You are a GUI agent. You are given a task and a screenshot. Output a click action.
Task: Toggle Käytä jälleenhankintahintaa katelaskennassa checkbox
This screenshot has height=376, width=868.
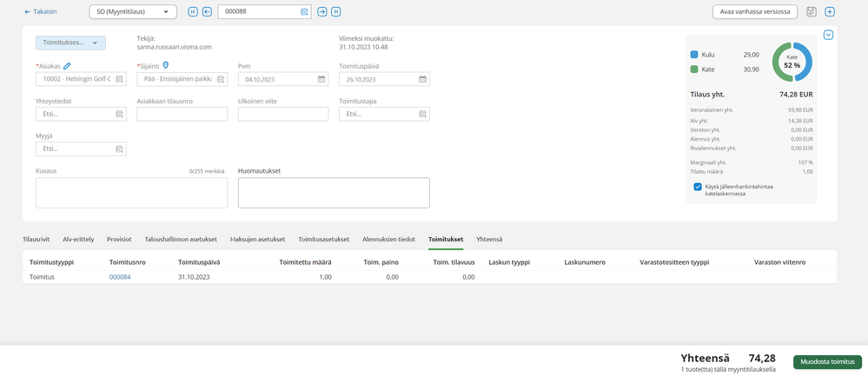pyautogui.click(x=698, y=187)
